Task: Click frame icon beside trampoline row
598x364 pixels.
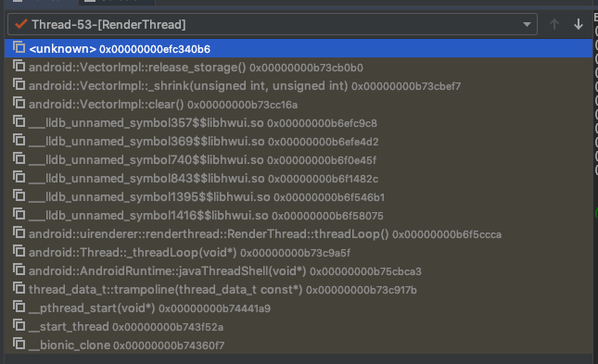Action: (x=19, y=289)
